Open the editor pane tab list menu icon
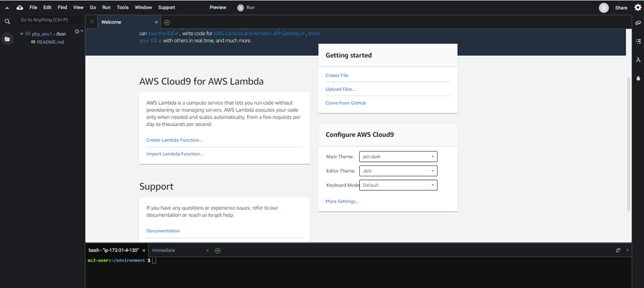This screenshot has width=644, height=288. [92, 22]
